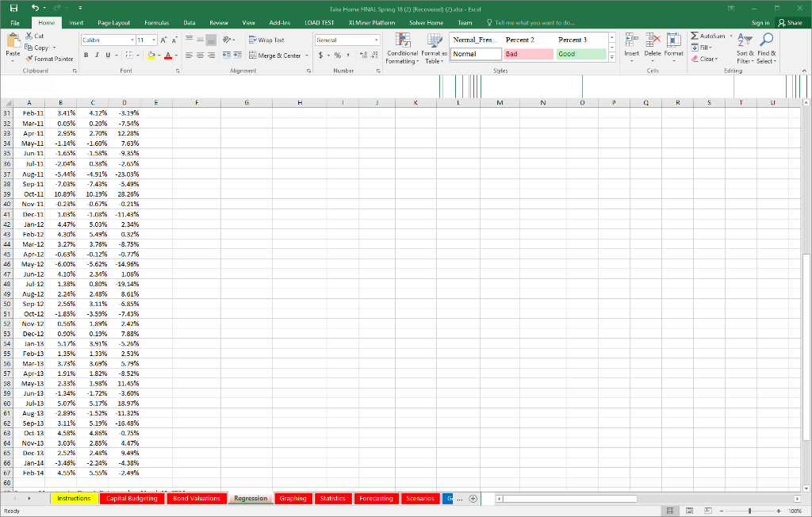Image resolution: width=812 pixels, height=517 pixels.
Task: Apply comma style number format
Action: (348, 55)
